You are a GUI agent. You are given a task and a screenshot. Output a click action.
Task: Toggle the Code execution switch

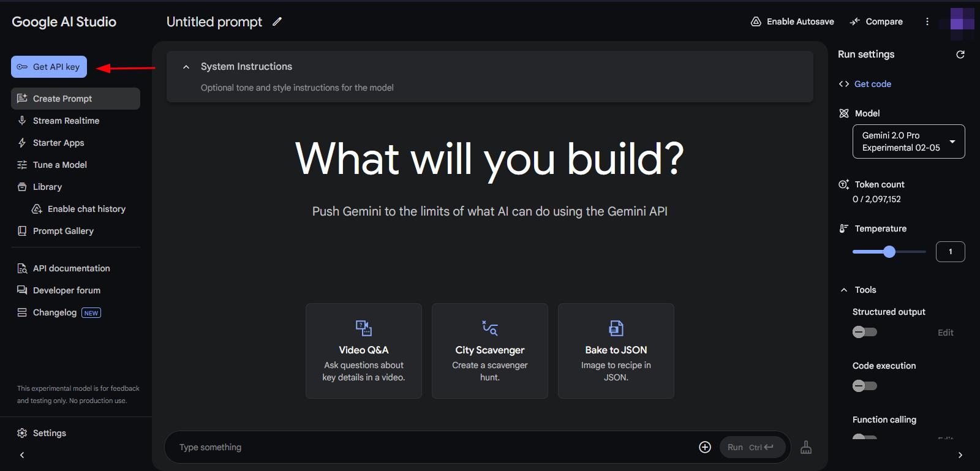(865, 386)
